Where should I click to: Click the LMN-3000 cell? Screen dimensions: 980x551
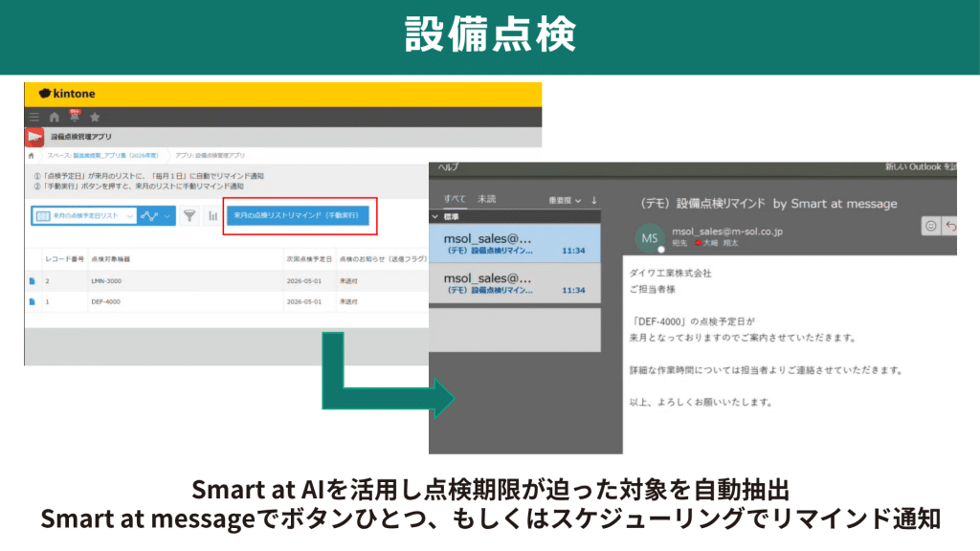click(x=106, y=281)
